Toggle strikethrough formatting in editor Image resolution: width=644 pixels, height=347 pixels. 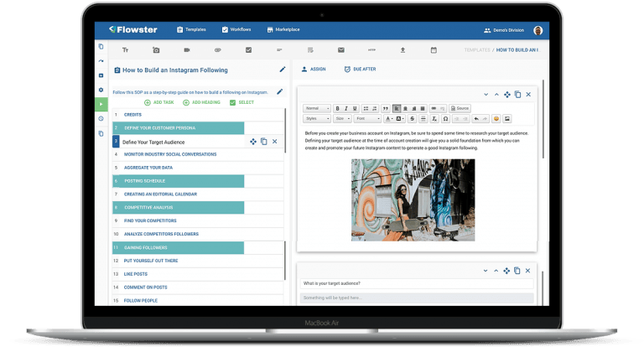point(413,119)
